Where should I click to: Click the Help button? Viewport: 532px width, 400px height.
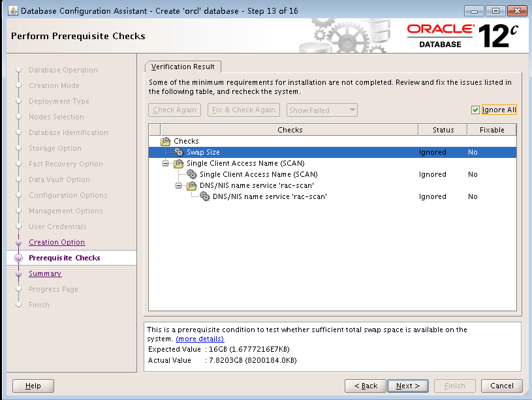pos(33,386)
